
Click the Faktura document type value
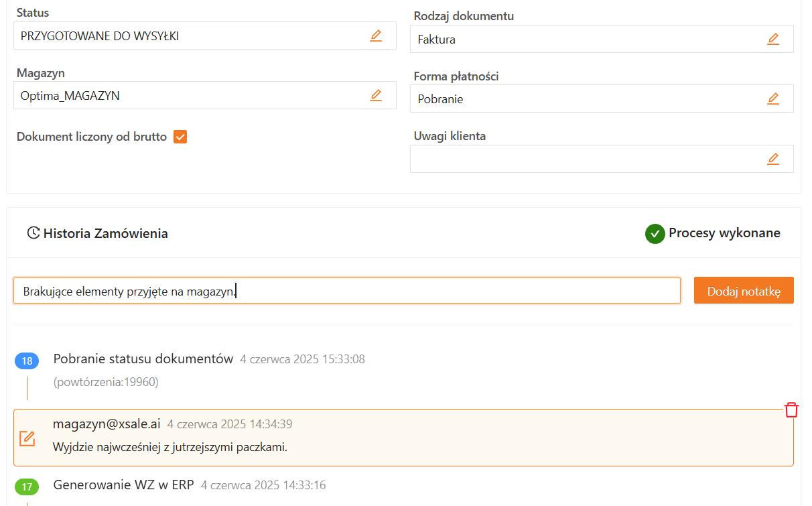pos(437,40)
